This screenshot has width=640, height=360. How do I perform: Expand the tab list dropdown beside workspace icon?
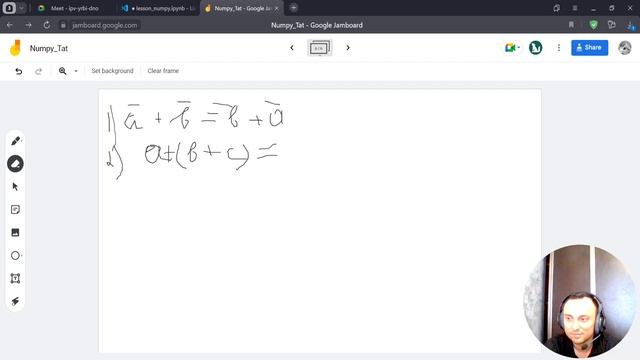click(x=21, y=8)
